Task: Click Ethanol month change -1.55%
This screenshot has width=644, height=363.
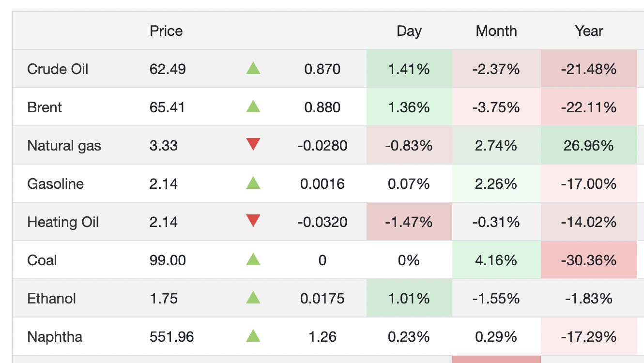Action: click(496, 299)
